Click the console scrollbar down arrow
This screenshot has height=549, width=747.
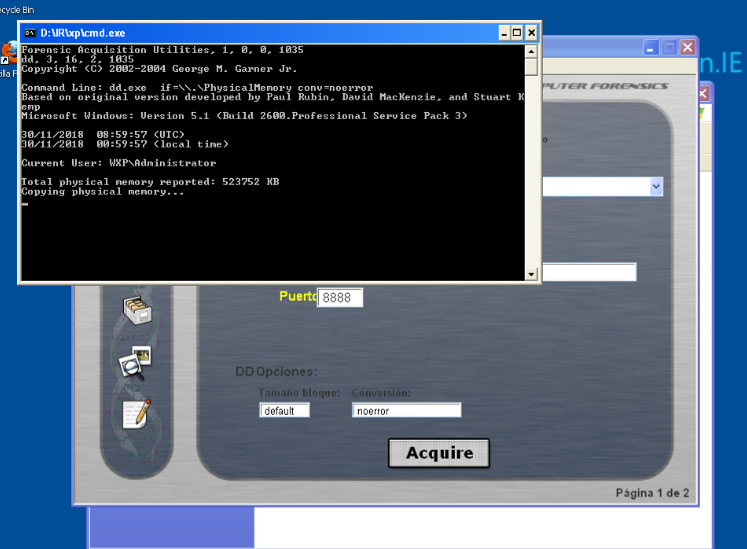531,274
